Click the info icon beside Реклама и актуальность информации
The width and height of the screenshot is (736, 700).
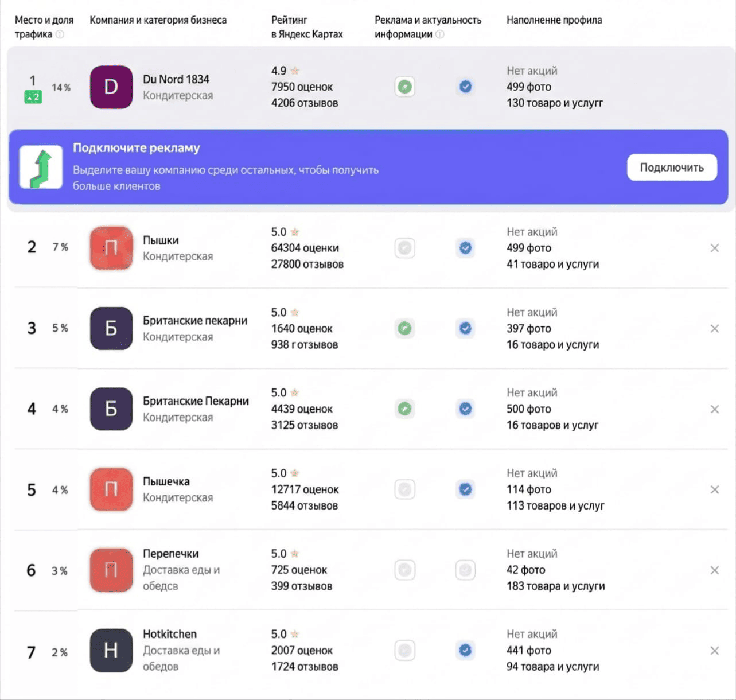[x=440, y=34]
